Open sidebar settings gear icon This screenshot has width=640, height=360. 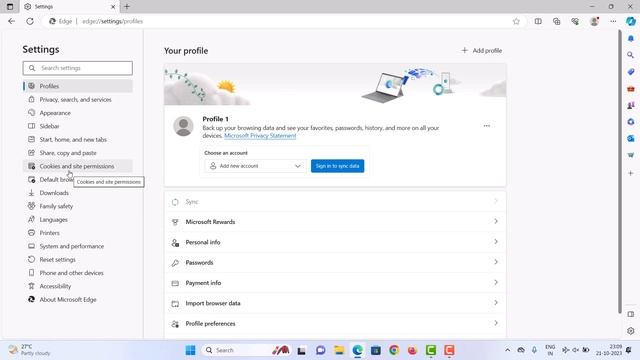[x=631, y=331]
